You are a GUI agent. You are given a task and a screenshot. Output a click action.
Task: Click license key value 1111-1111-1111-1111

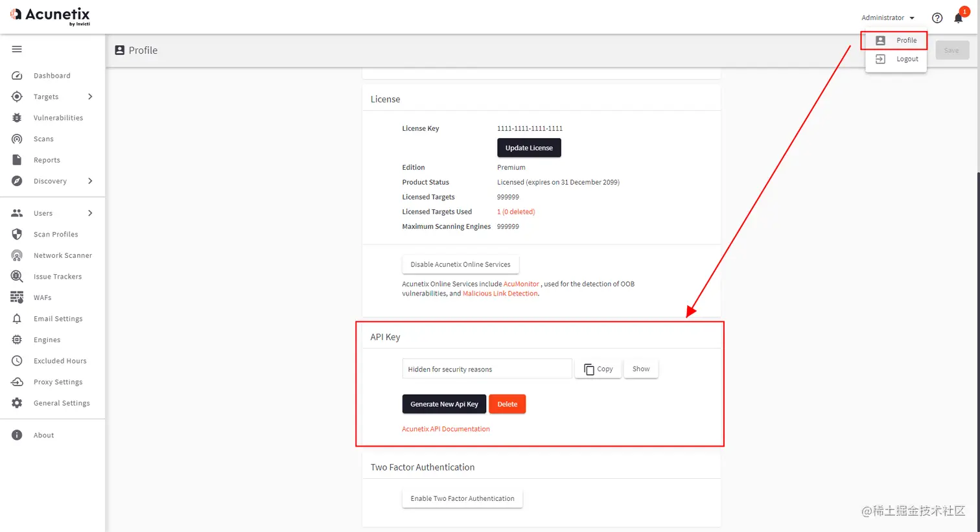(x=530, y=128)
